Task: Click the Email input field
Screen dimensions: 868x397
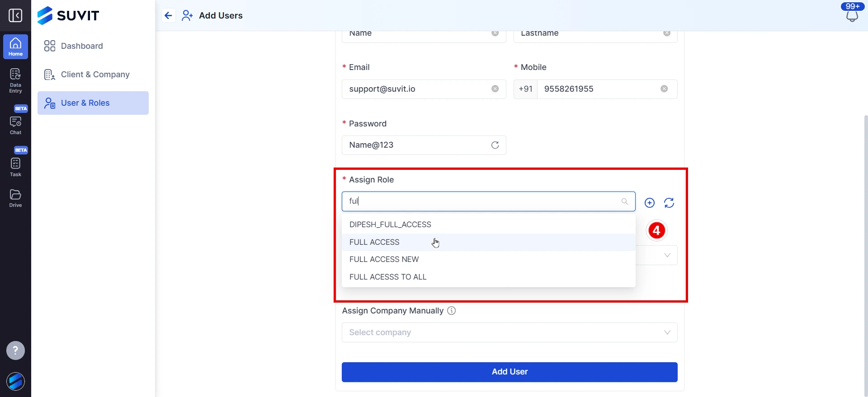Action: 424,89
